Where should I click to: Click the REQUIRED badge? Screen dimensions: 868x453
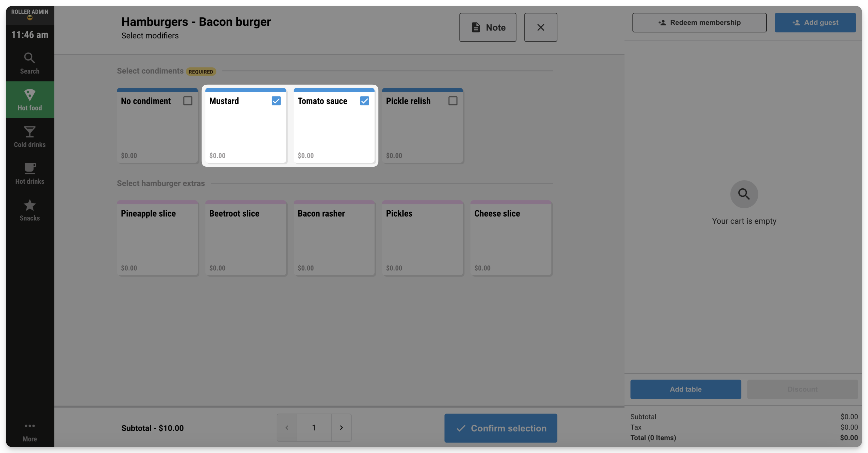(x=201, y=71)
